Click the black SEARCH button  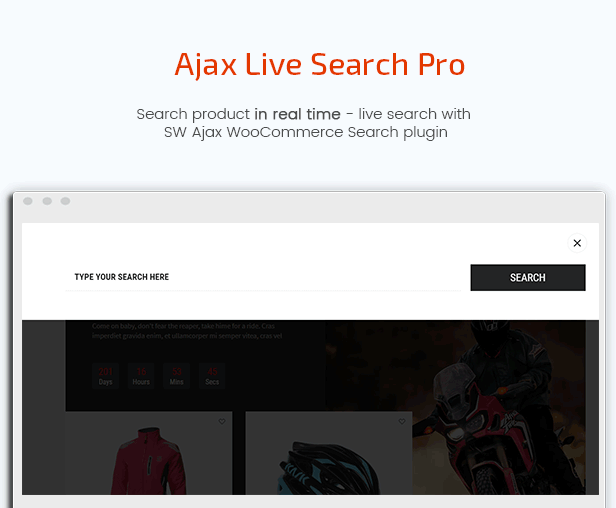click(528, 278)
